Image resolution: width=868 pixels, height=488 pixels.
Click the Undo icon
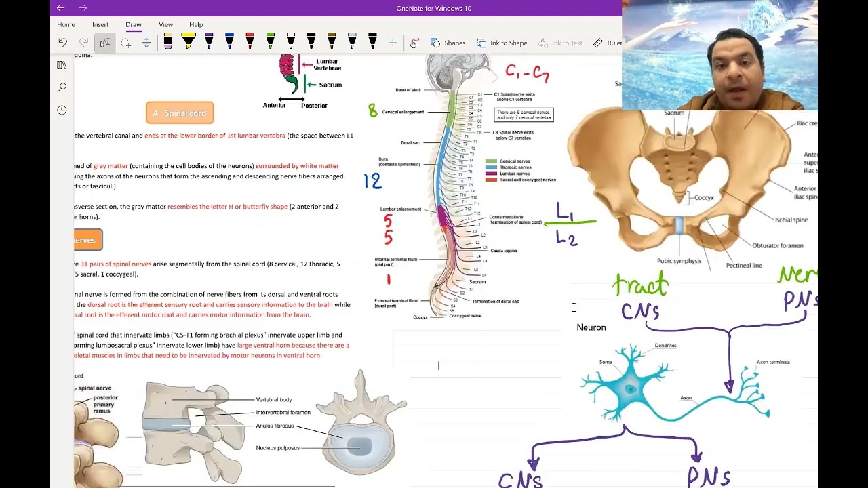click(62, 43)
